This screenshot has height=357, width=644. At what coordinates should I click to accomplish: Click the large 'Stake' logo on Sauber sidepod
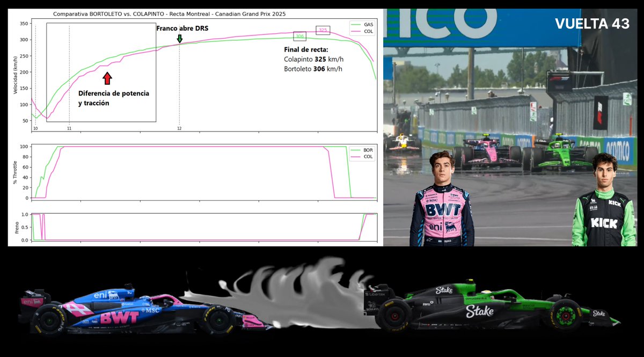tap(479, 311)
